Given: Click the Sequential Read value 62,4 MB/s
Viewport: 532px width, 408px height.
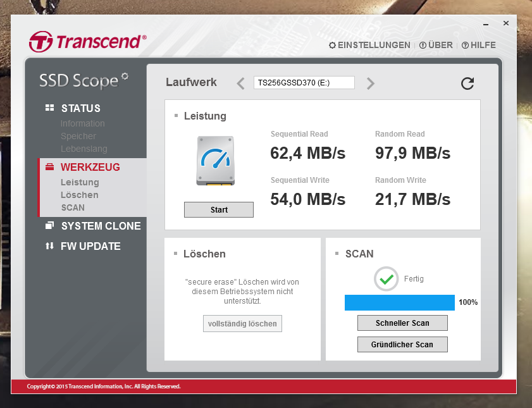Looking at the screenshot, I should click(307, 153).
